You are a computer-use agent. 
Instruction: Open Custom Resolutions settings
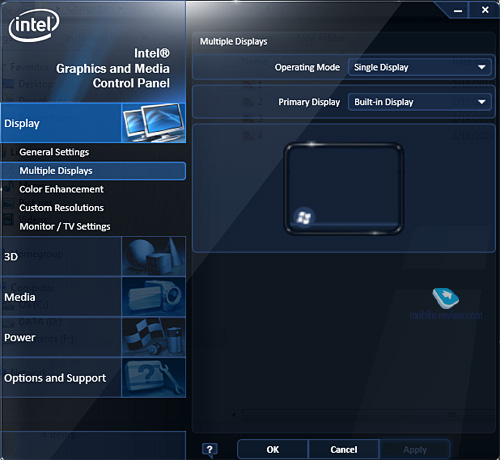[62, 208]
